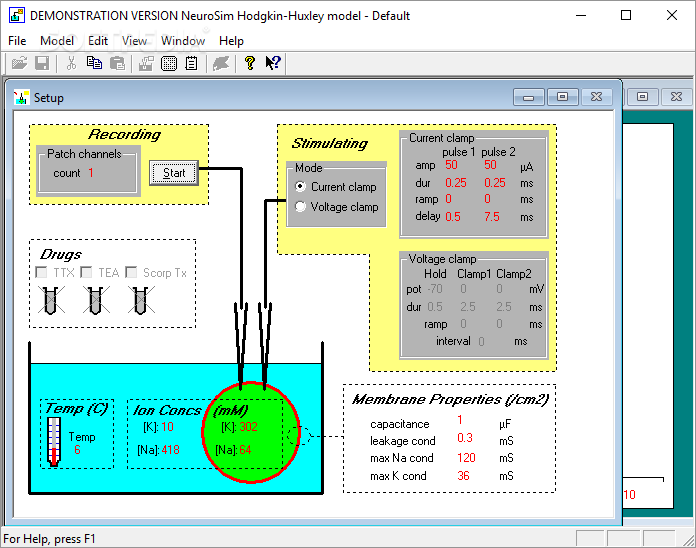The image size is (696, 548).
Task: Click leakage cond value 0.3
Action: coord(465,438)
